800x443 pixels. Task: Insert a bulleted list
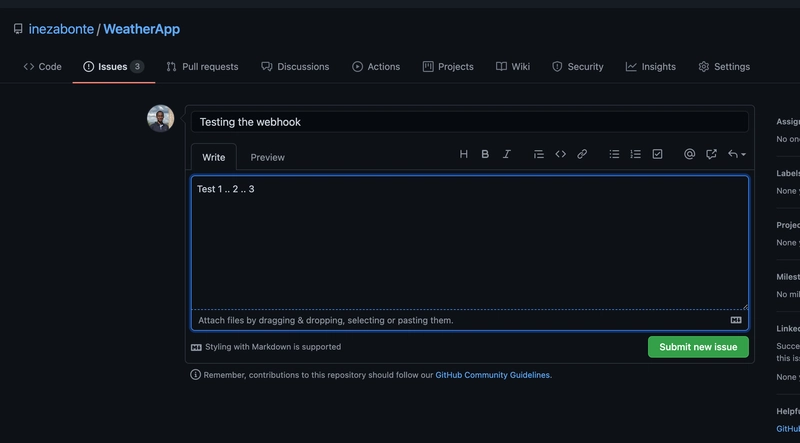point(614,154)
